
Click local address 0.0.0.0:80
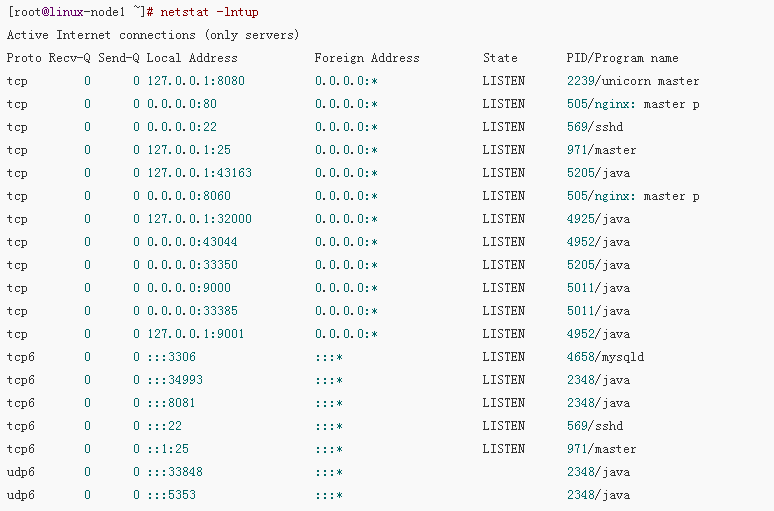pyautogui.click(x=182, y=104)
